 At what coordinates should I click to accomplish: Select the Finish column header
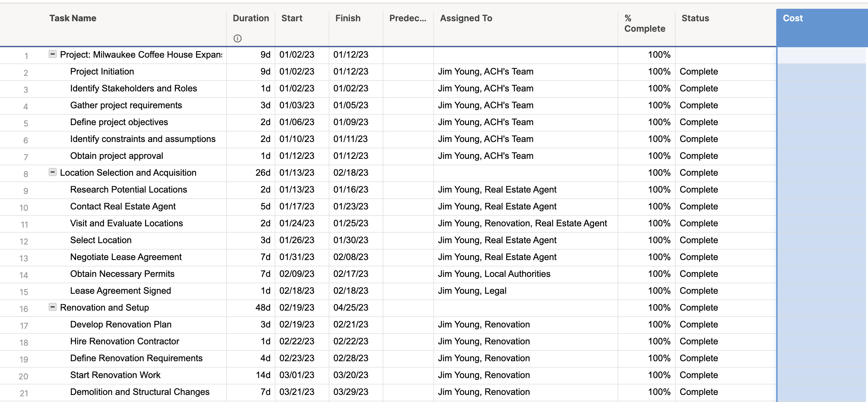coord(347,18)
